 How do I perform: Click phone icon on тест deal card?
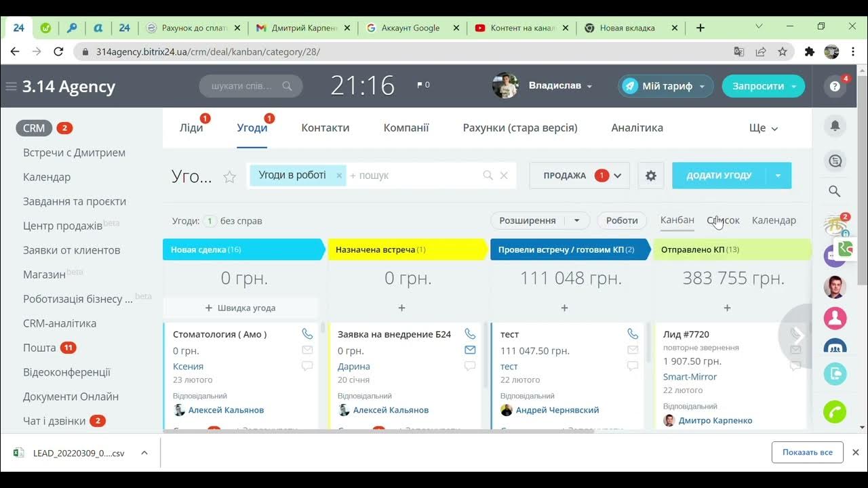[x=633, y=333]
